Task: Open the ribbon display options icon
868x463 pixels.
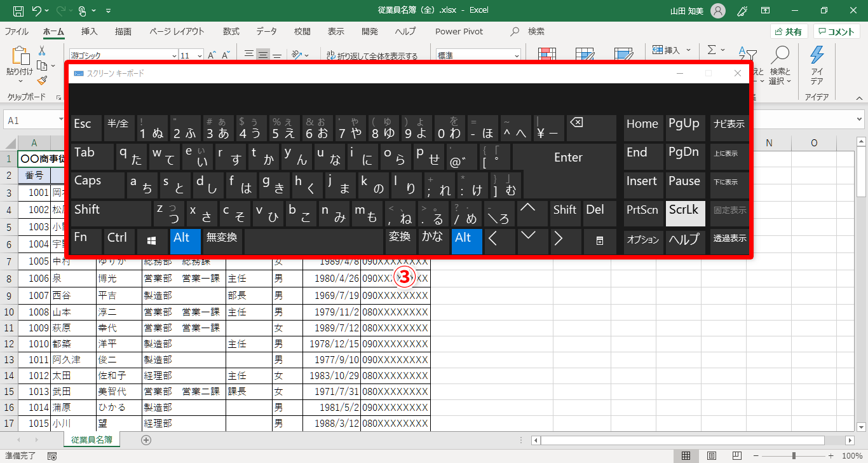Action: pyautogui.click(x=766, y=11)
